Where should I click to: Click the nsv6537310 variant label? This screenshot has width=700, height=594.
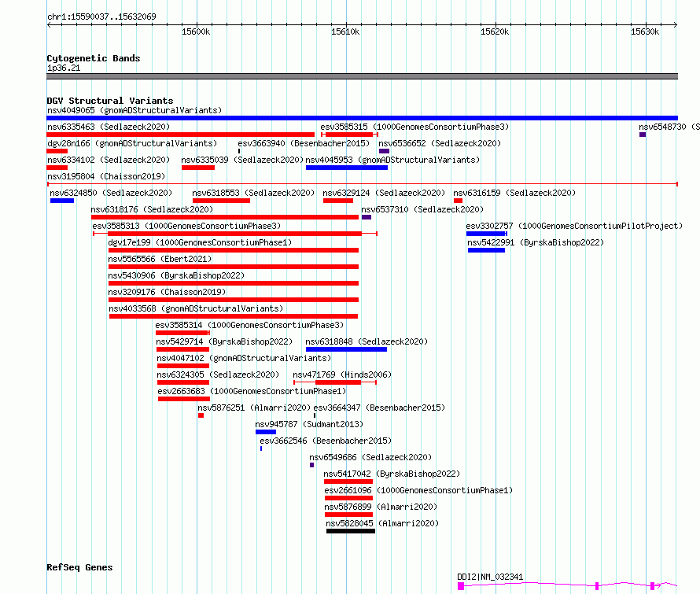click(x=422, y=209)
